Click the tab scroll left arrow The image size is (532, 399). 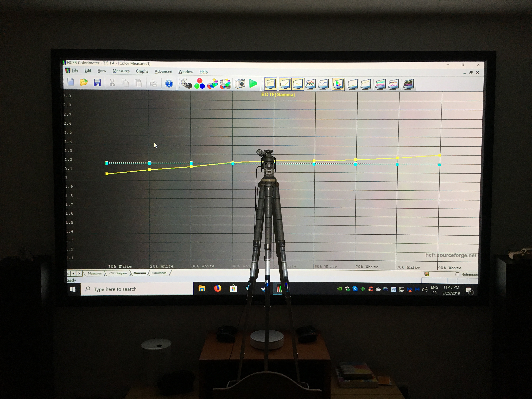pyautogui.click(x=74, y=274)
